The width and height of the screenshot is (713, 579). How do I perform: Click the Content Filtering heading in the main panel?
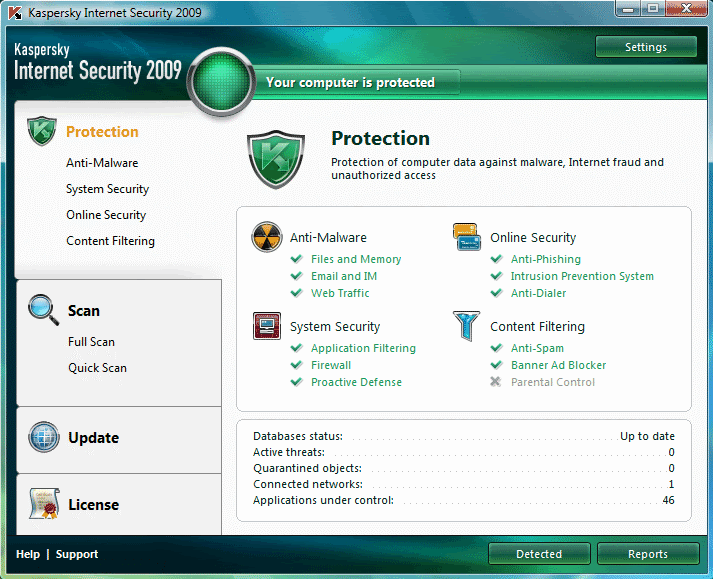point(537,327)
